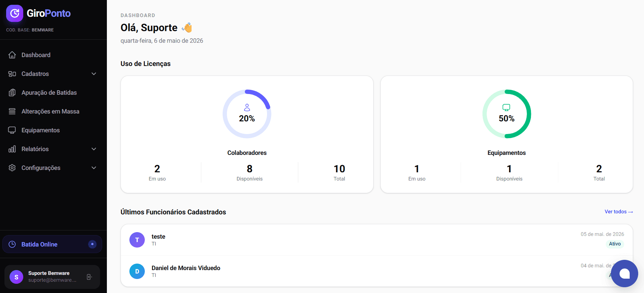Expand the Cadastros chevron
The height and width of the screenshot is (293, 644).
[94, 74]
